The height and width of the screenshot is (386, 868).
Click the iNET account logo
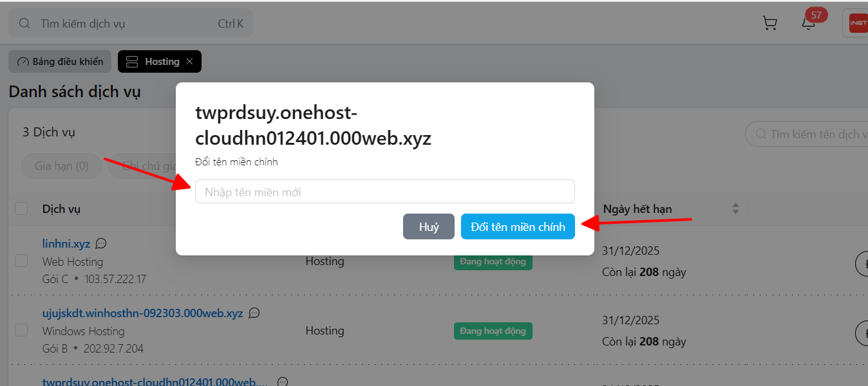pyautogui.click(x=858, y=23)
